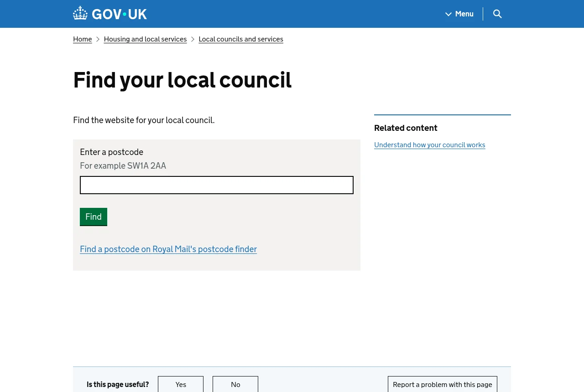
Task: Answer Yes to page useful question
Action: (181, 384)
